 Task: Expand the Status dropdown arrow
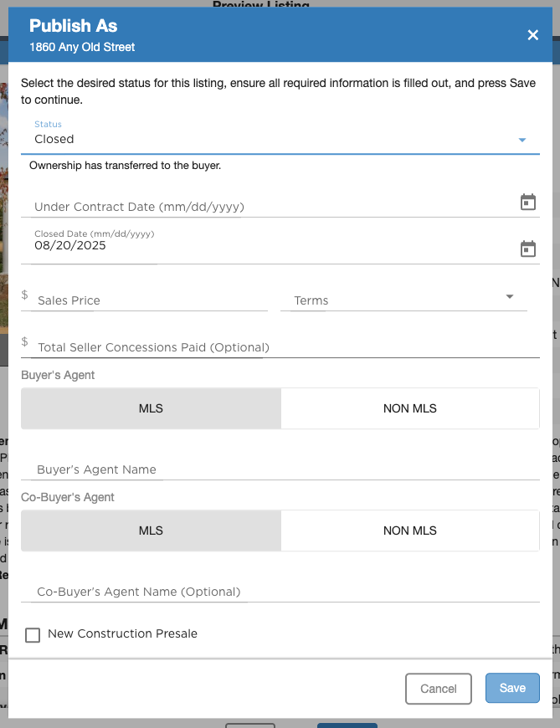pyautogui.click(x=522, y=140)
